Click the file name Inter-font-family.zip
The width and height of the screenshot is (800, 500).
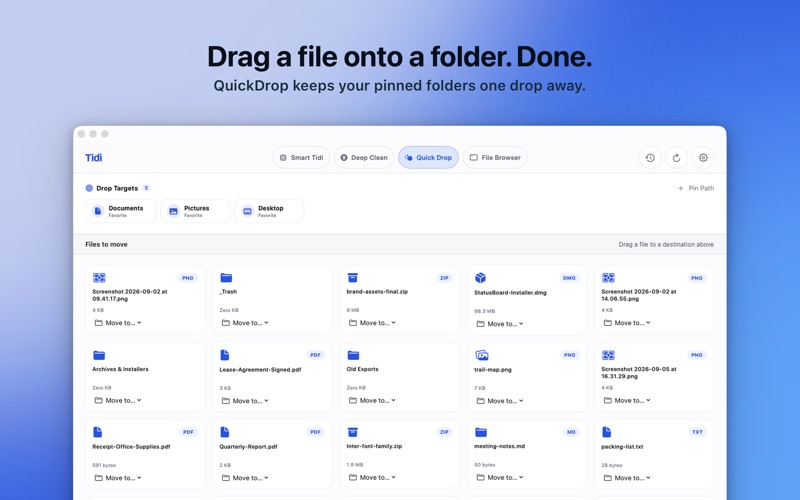pyautogui.click(x=374, y=446)
